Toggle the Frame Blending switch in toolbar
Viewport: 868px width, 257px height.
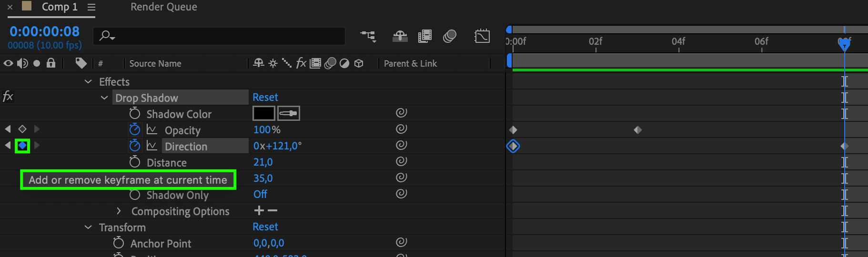pos(424,36)
